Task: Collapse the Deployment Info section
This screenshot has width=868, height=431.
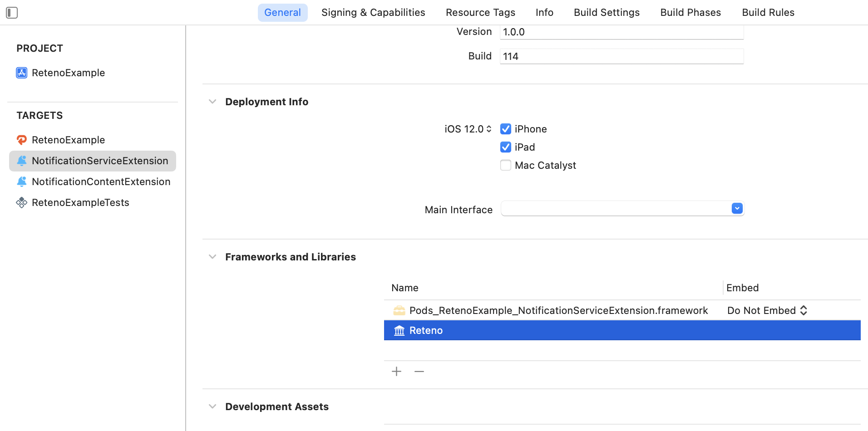Action: tap(212, 102)
